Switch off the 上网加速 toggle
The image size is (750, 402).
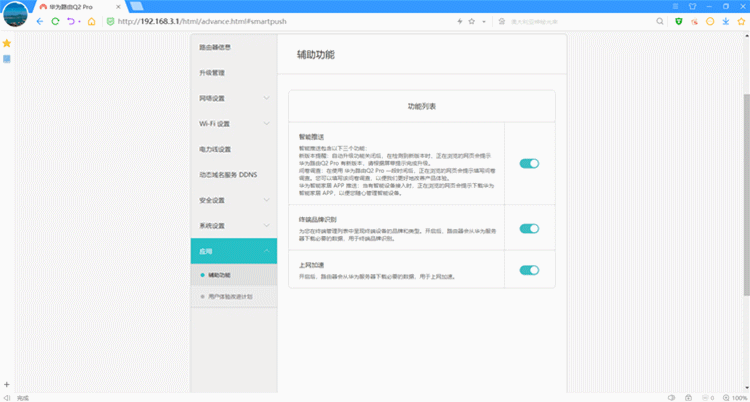coord(529,269)
